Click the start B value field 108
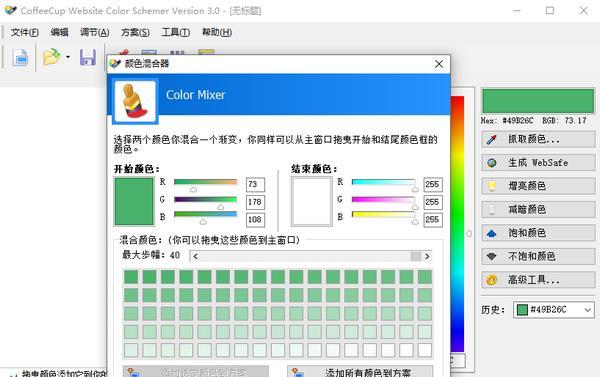 (x=255, y=220)
